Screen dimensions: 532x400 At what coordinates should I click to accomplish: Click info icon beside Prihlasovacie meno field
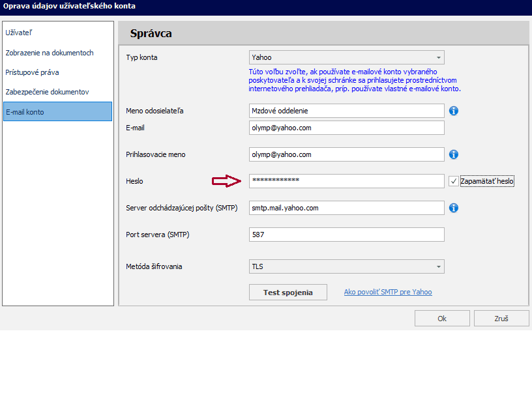(x=454, y=154)
